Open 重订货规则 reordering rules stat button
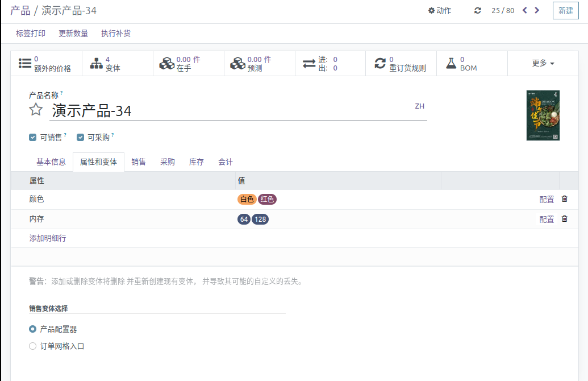 pyautogui.click(x=401, y=64)
